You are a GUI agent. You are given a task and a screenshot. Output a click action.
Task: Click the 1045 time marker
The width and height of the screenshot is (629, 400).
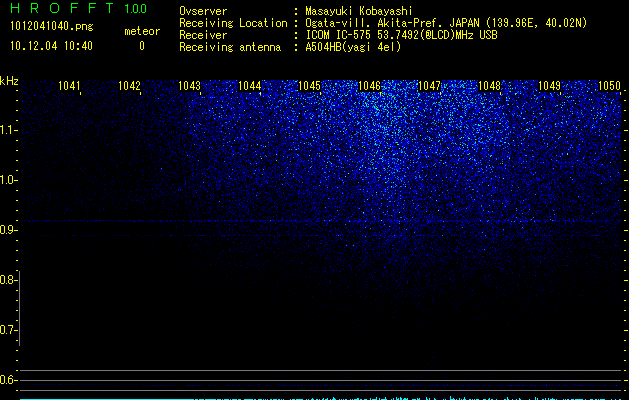click(x=309, y=86)
